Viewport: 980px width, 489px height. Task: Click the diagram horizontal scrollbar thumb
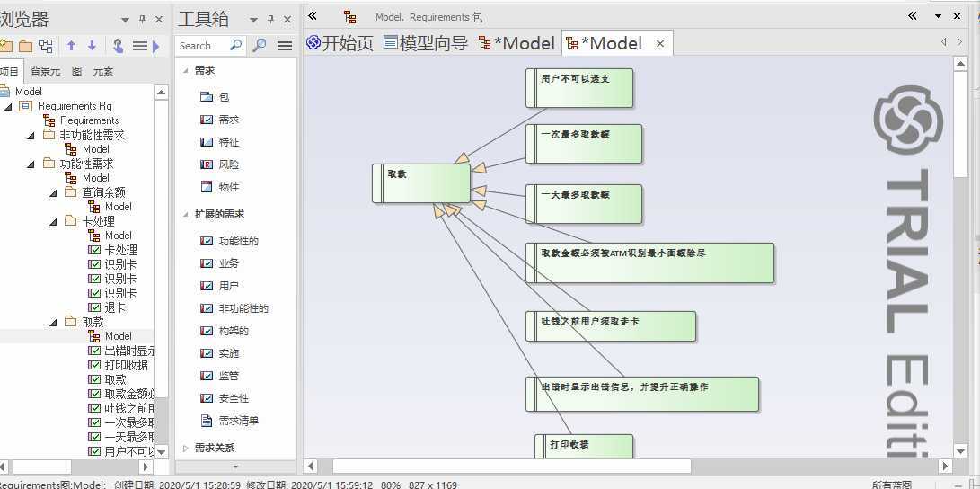[511, 466]
